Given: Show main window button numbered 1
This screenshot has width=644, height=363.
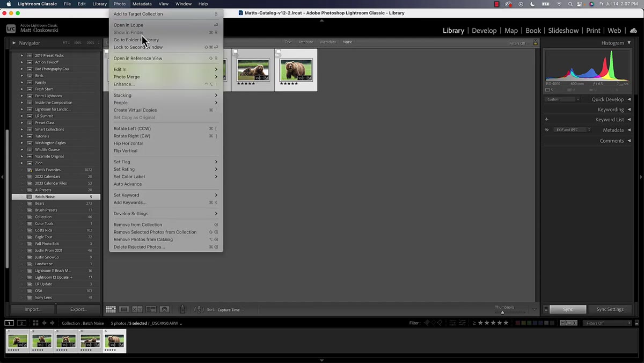Looking at the screenshot, I should [x=9, y=323].
